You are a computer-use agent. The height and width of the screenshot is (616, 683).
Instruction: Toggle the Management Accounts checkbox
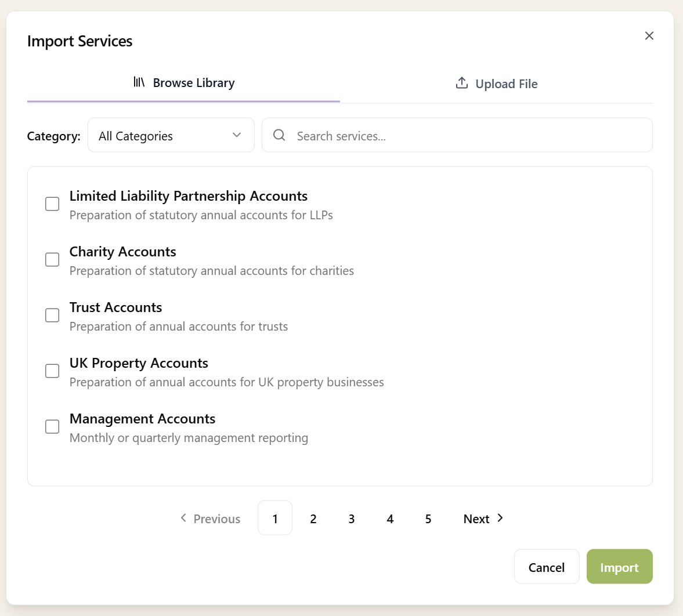52,427
